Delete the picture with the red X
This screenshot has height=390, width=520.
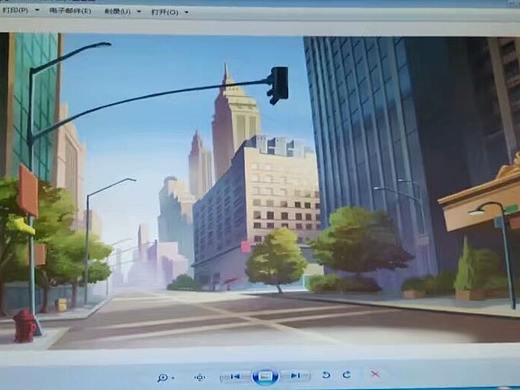coord(375,374)
